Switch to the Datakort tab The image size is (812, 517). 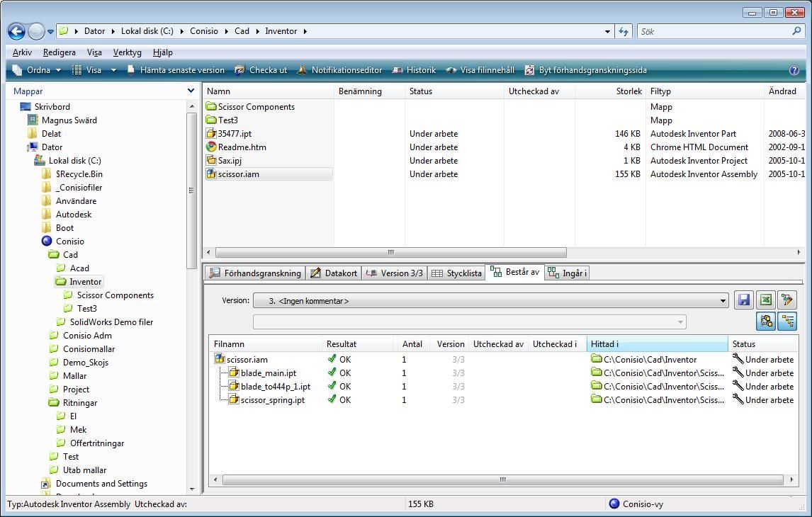coord(334,273)
